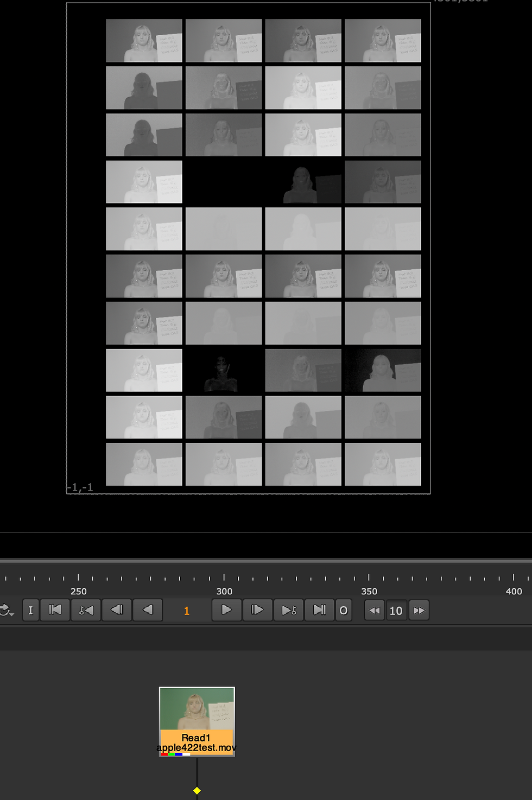Click the apple422test.mov filename label
The image size is (532, 800).
(x=197, y=747)
